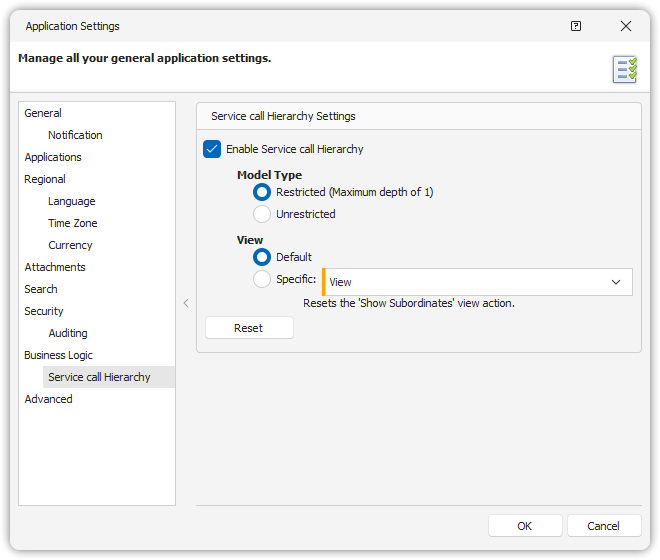Select Unrestricted model type option

click(262, 214)
